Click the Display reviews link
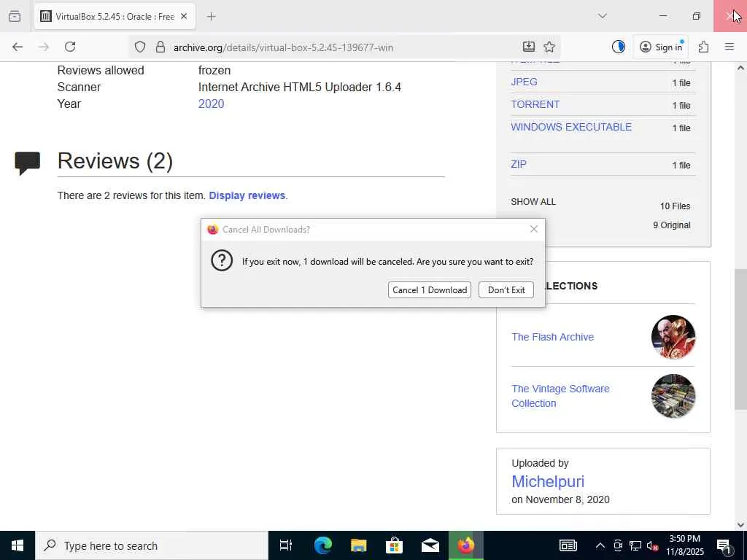Viewport: 747px width, 560px height. click(x=247, y=195)
